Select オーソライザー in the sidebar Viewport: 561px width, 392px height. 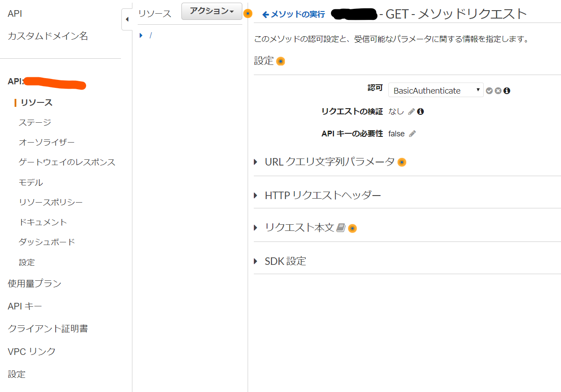tap(46, 142)
